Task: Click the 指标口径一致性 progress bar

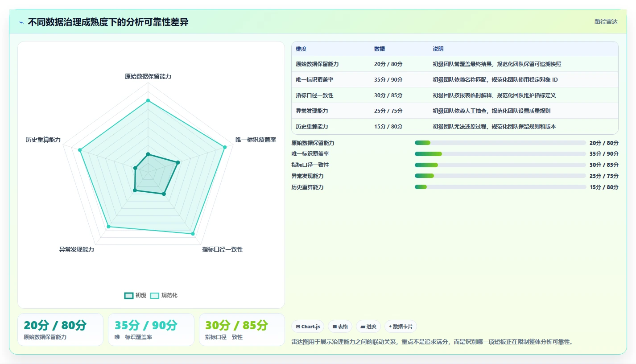Action: click(500, 165)
